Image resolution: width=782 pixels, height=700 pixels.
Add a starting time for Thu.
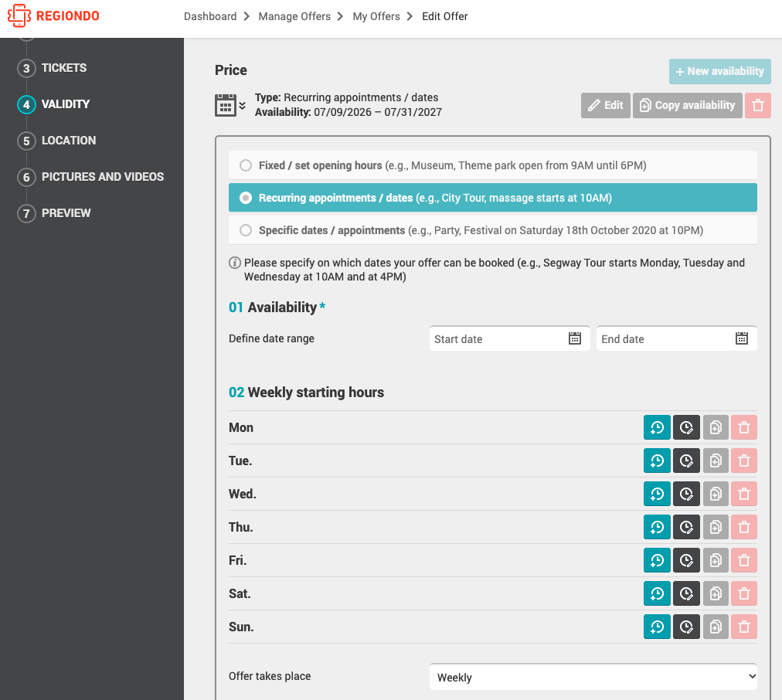point(657,527)
